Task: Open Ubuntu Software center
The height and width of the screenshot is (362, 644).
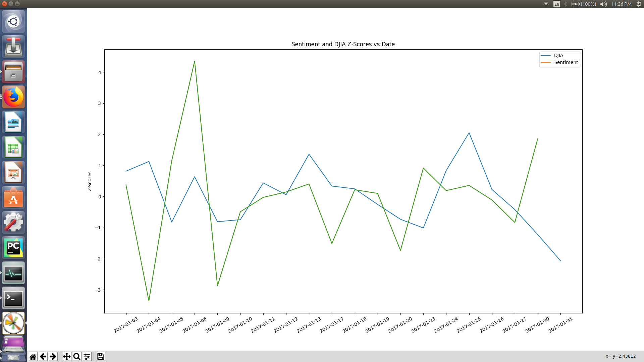Action: tap(13, 198)
